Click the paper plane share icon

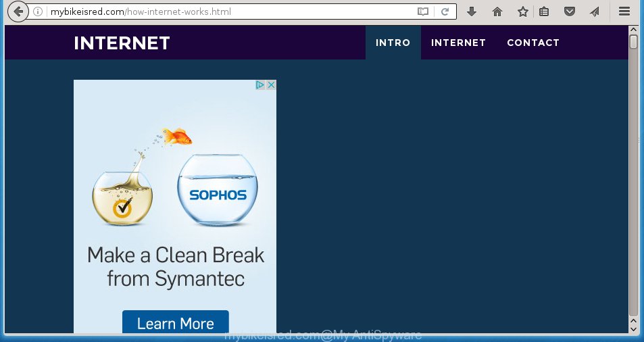point(594,11)
